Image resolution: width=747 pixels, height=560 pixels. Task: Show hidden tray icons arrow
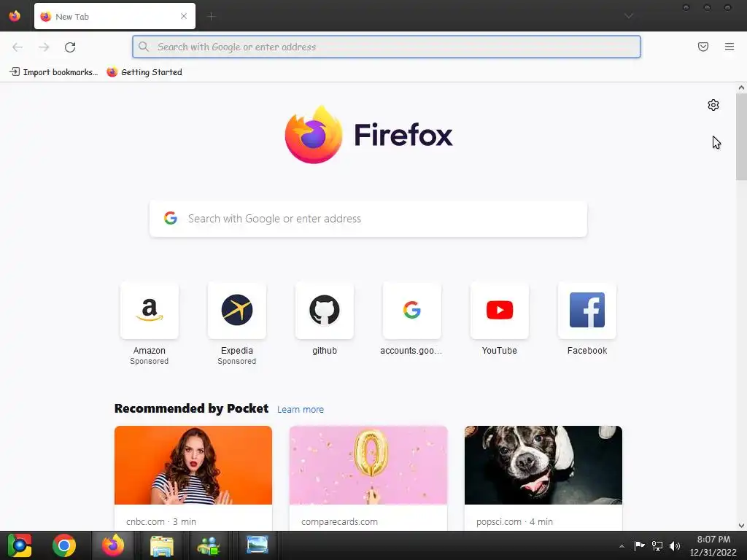coord(622,546)
